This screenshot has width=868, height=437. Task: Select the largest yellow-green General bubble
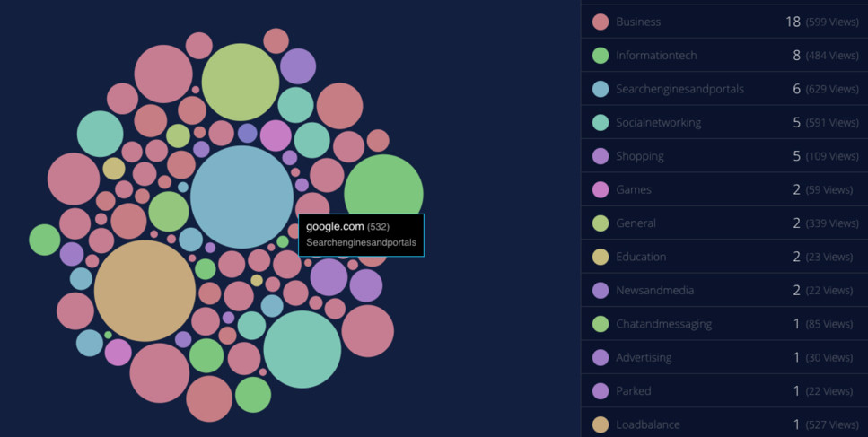[241, 82]
